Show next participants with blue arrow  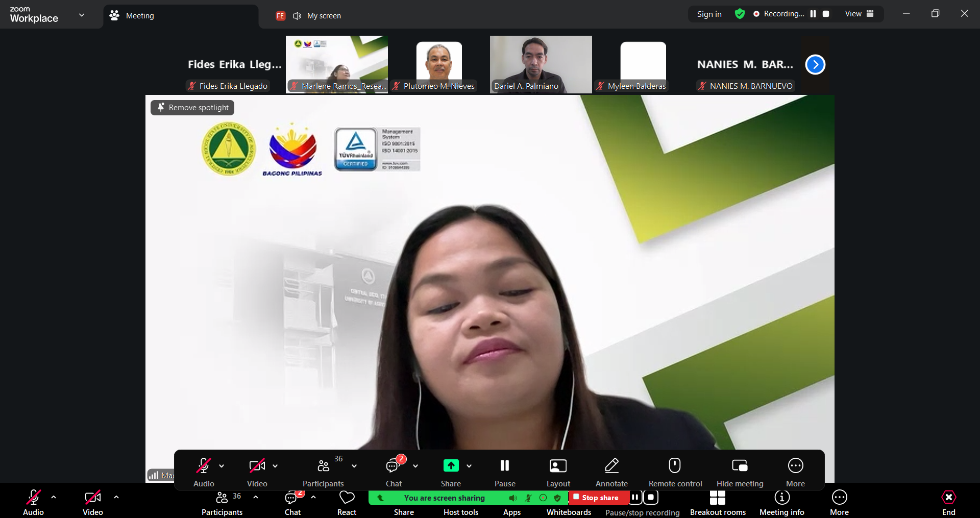815,64
